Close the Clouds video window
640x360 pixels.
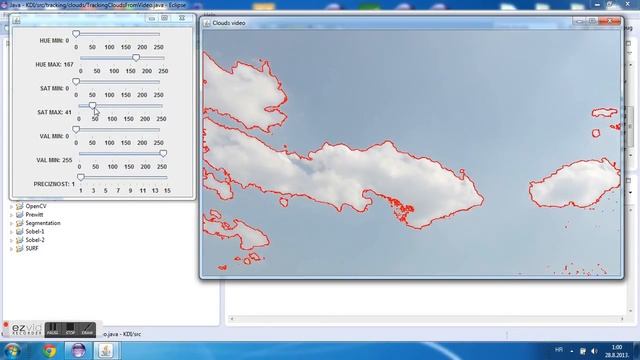click(609, 21)
